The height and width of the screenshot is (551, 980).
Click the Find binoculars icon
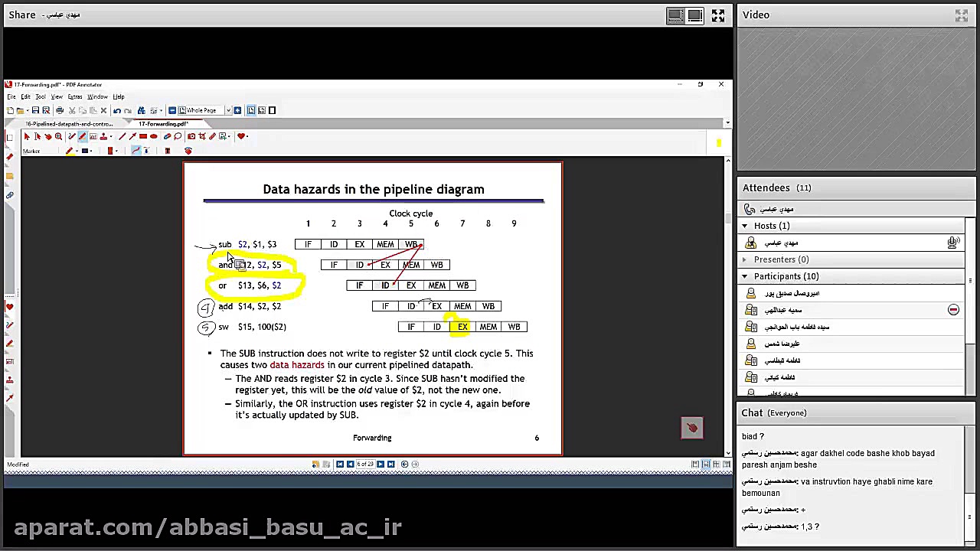141,110
